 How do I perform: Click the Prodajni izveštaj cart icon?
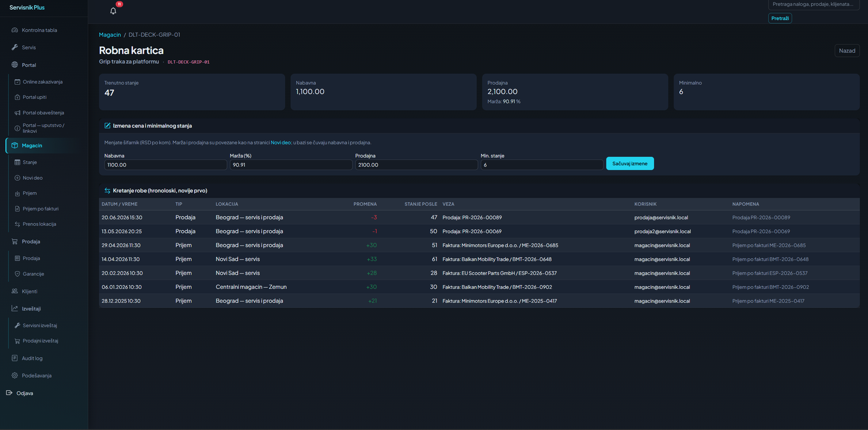pyautogui.click(x=17, y=341)
